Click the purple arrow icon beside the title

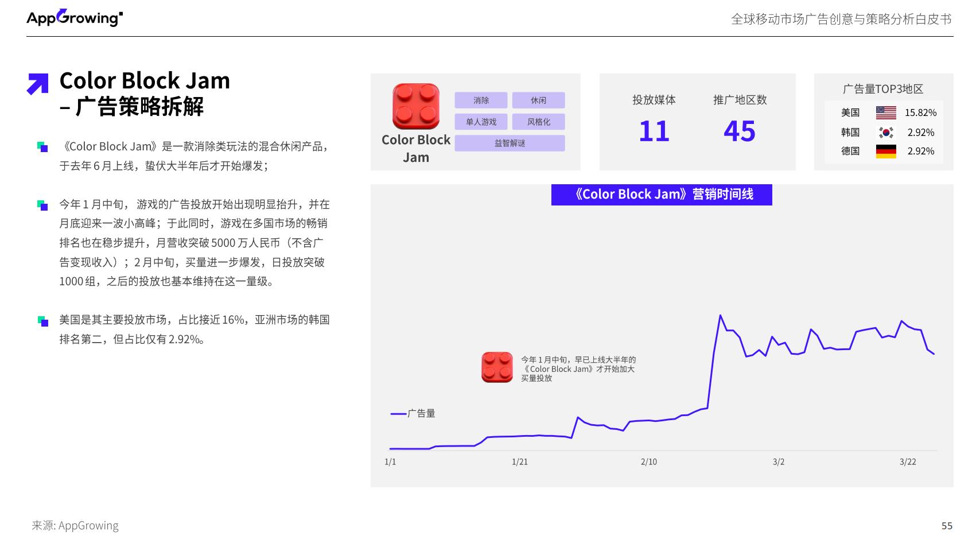38,84
